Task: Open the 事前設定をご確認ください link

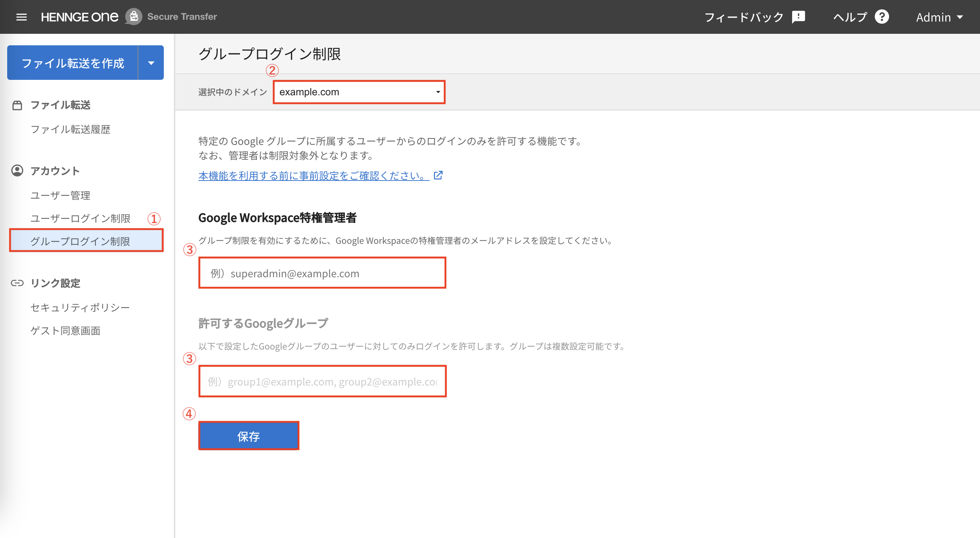Action: [x=312, y=175]
